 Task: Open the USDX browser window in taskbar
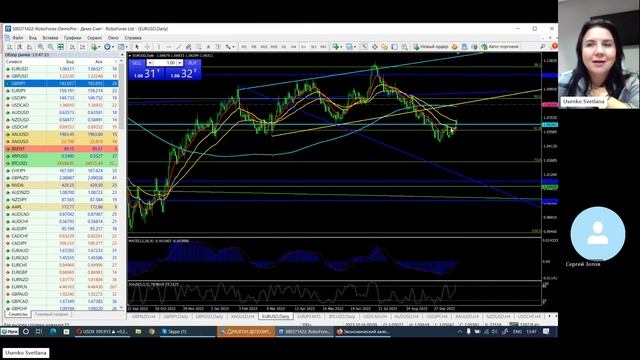[102, 331]
